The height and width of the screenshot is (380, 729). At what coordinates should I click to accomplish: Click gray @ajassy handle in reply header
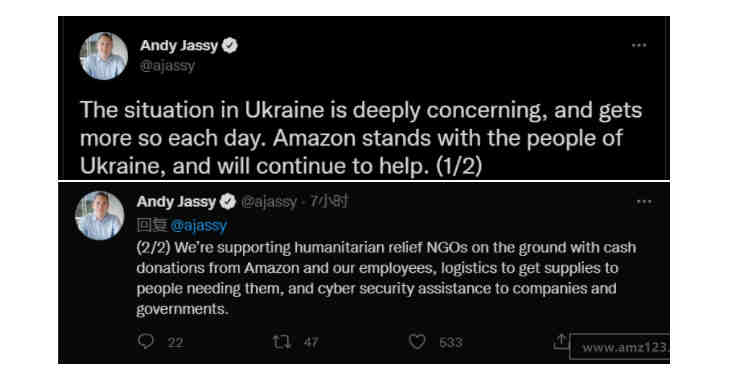pyautogui.click(x=269, y=201)
